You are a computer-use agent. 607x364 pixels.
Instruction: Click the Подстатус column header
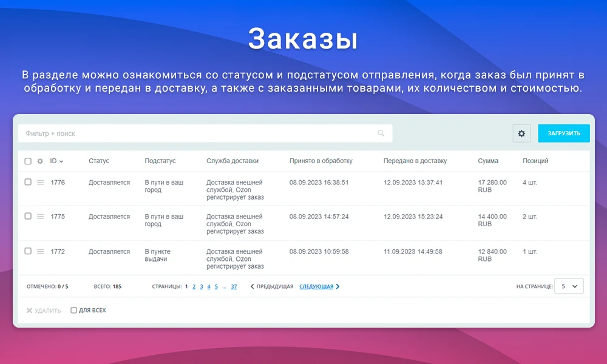tap(160, 161)
